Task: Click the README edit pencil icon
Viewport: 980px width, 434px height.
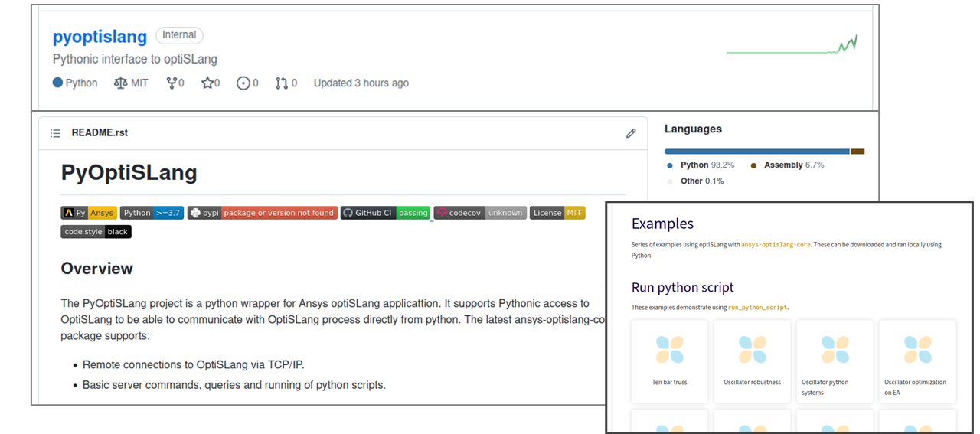Action: [x=631, y=133]
